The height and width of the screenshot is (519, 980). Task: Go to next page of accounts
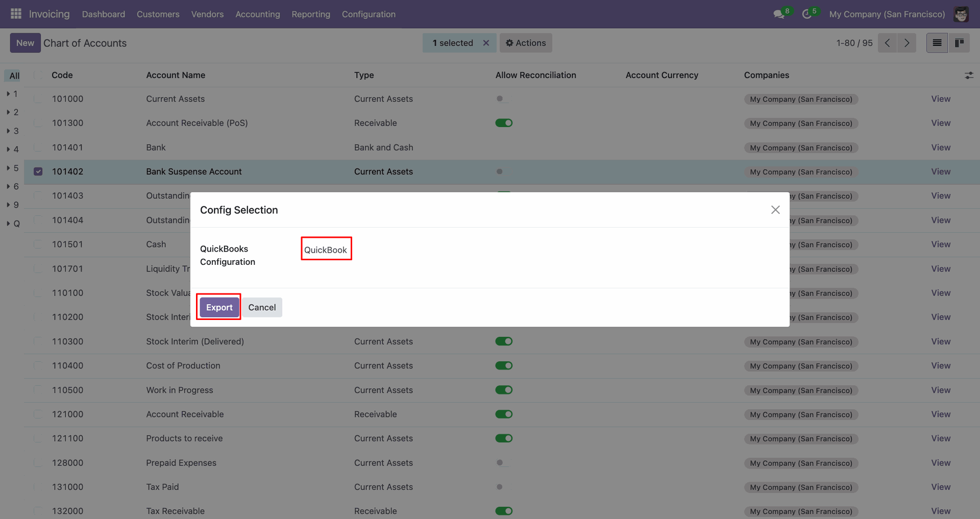(x=907, y=43)
